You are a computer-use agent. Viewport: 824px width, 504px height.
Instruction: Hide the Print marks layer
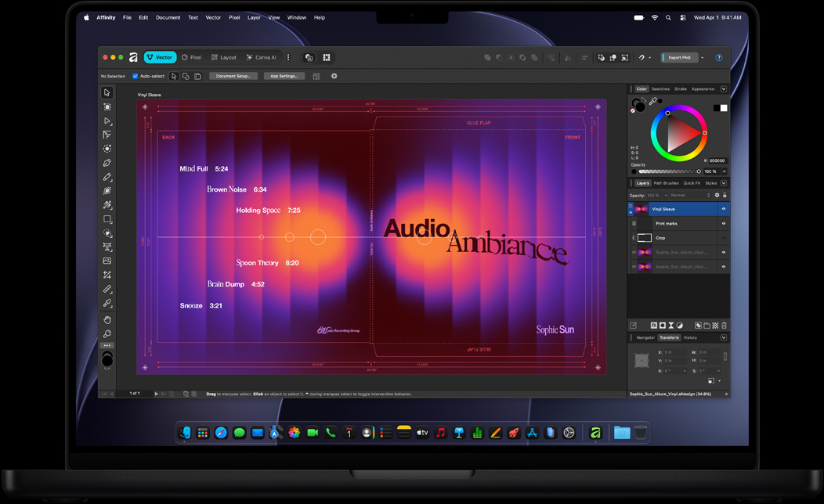(724, 224)
